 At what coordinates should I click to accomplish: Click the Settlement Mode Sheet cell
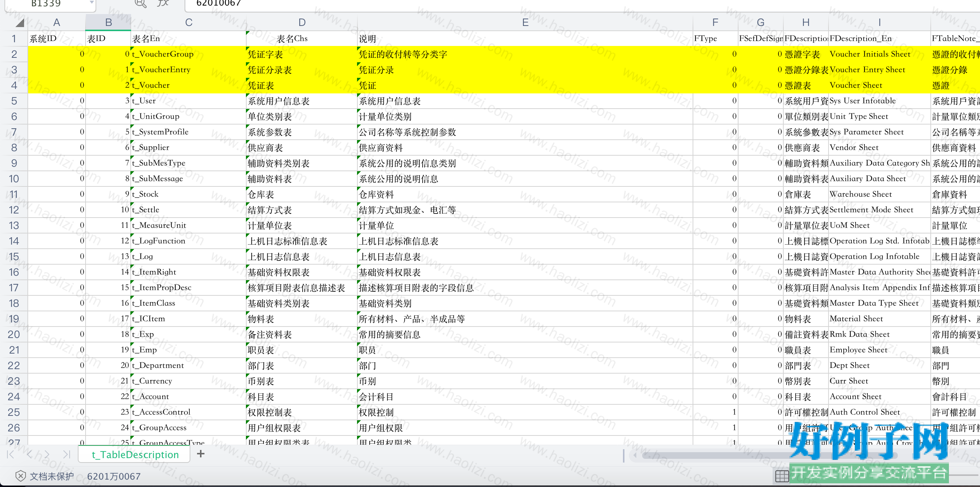pyautogui.click(x=879, y=210)
